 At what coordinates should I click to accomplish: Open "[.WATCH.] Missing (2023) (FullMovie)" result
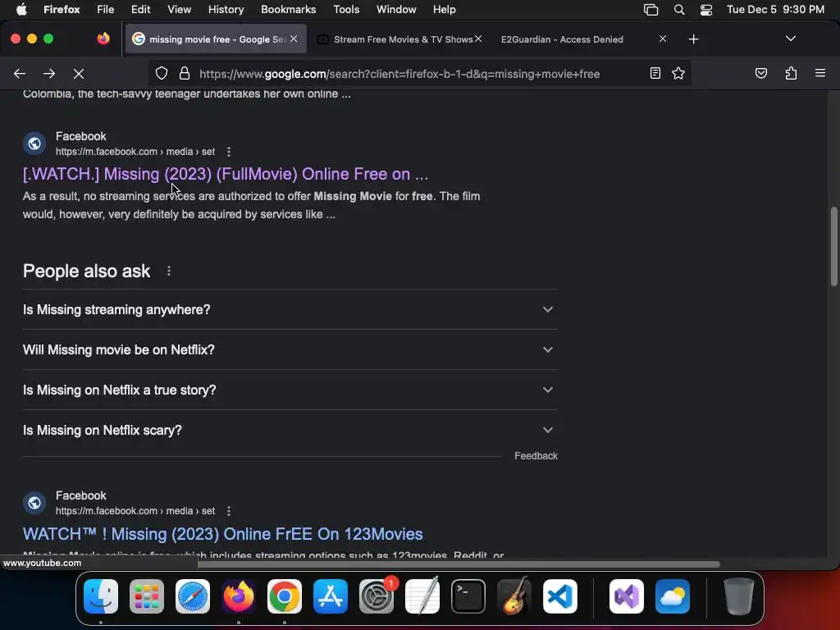pos(226,174)
